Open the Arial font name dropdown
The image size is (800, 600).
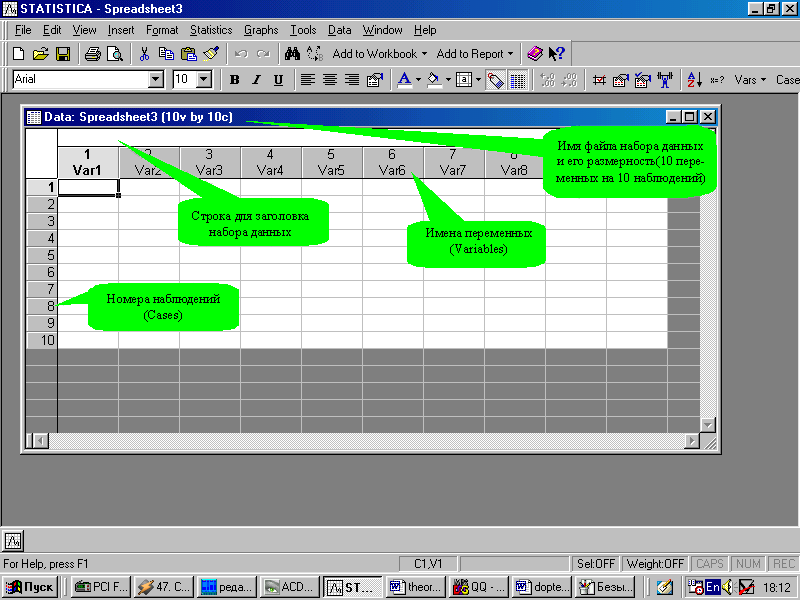point(156,80)
